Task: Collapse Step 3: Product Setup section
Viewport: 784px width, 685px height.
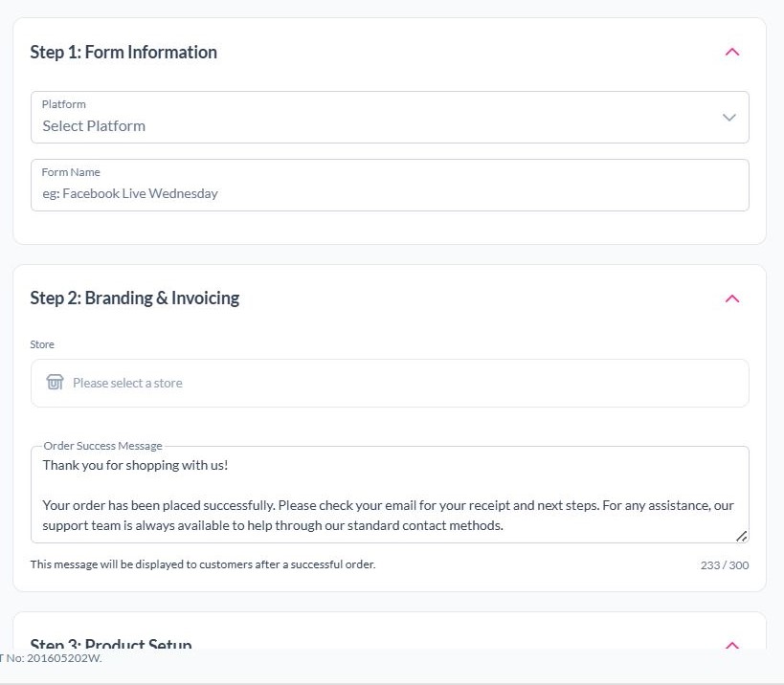Action: 732,645
